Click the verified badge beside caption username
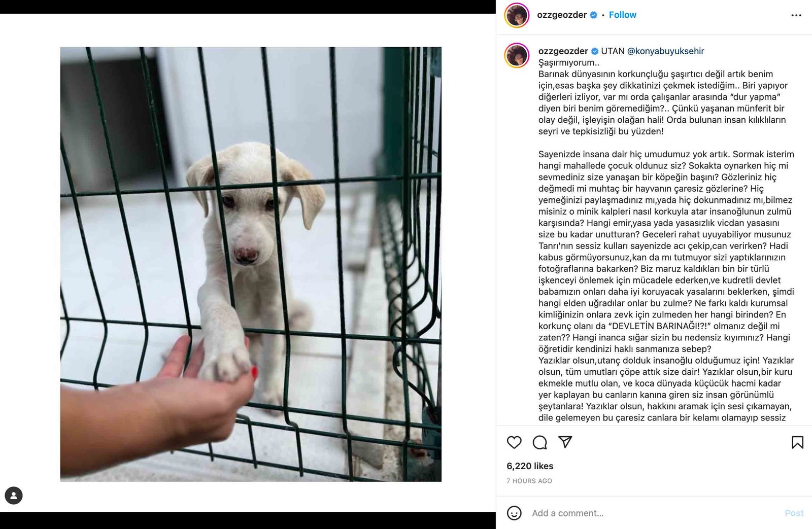Viewport: 812px width, 529px height. click(595, 51)
